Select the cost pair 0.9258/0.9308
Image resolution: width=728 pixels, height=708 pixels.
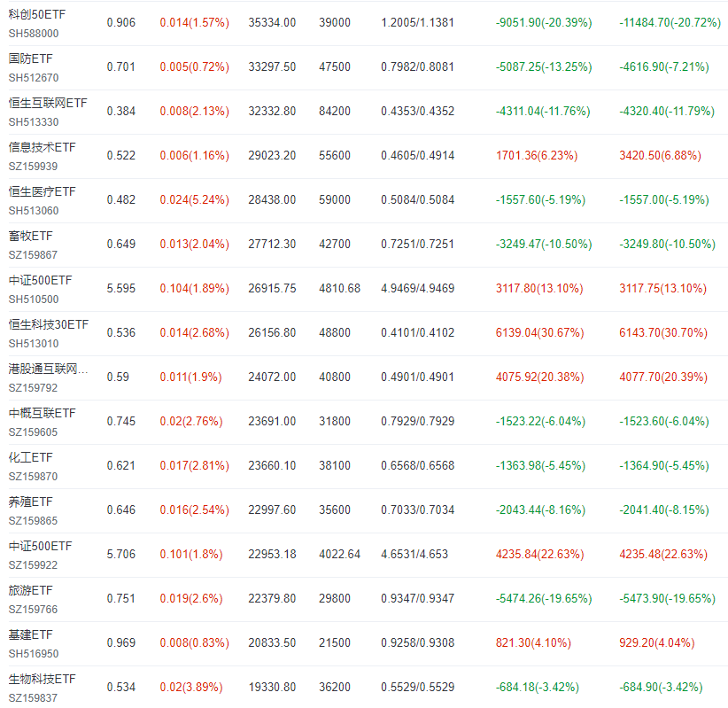[x=417, y=642]
